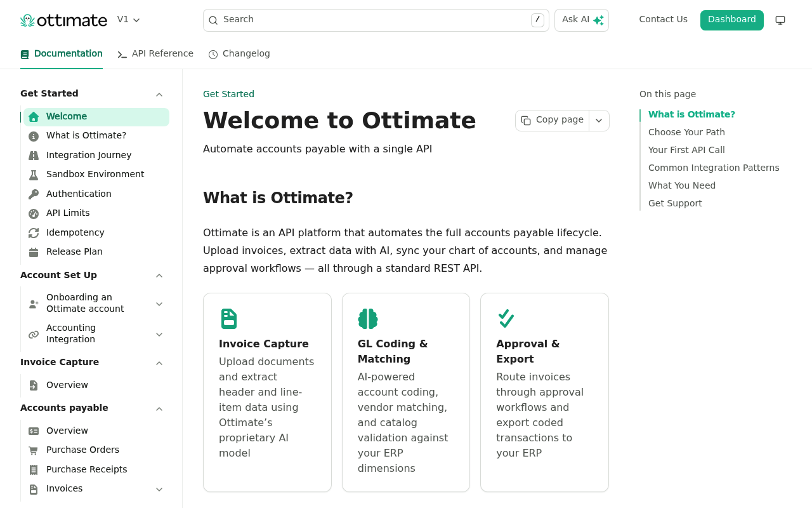Open the API Limits page
The image size is (812, 508).
coord(96,213)
